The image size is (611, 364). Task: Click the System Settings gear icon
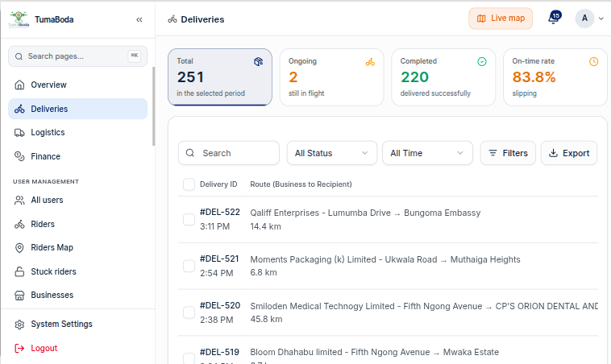(x=19, y=325)
